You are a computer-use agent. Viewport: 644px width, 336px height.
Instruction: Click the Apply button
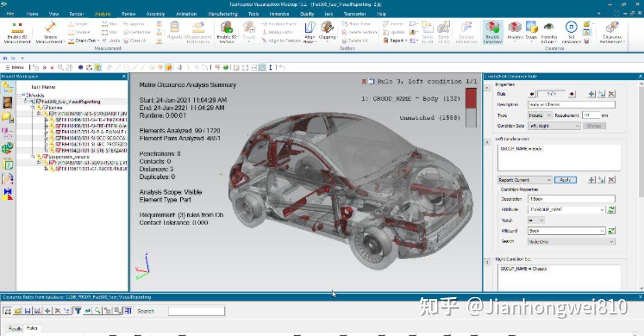(565, 180)
